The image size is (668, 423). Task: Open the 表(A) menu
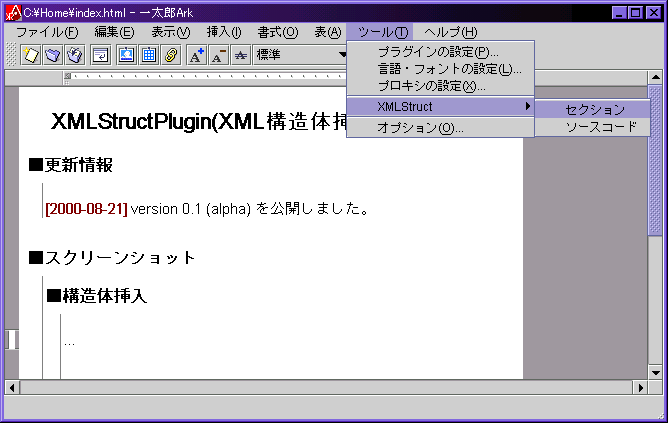tap(328, 32)
